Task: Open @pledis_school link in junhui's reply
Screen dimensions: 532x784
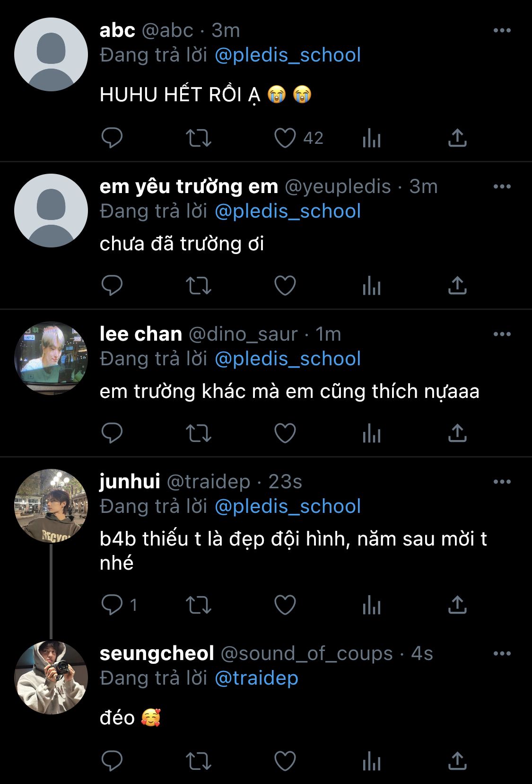Action: [288, 506]
